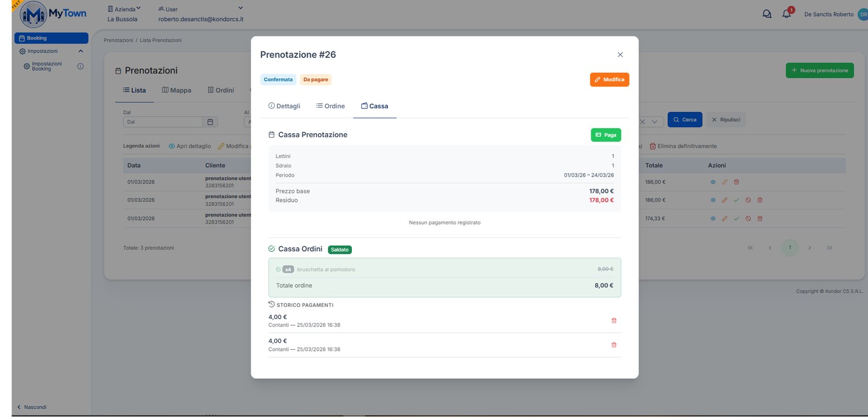Open the chat messages icon in header

point(767,14)
